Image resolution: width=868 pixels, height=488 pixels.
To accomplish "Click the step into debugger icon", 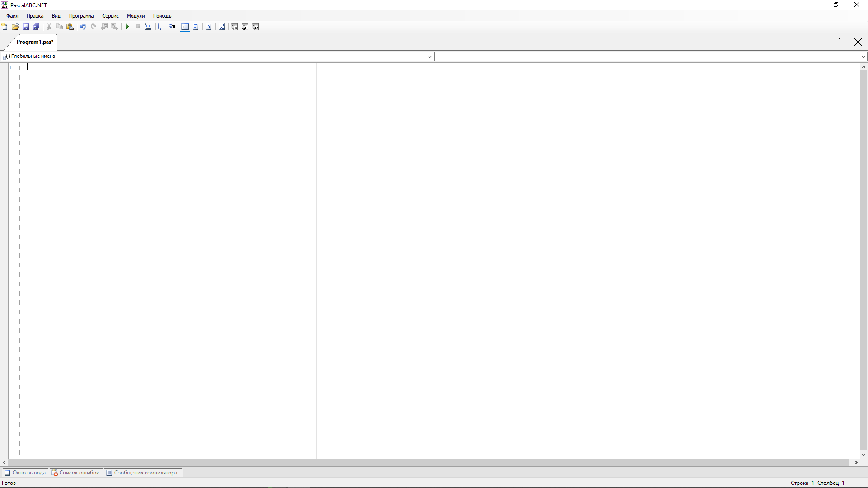I will point(172,27).
